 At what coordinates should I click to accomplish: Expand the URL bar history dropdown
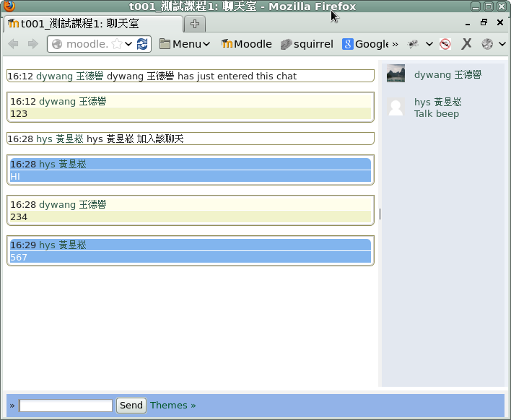(128, 44)
